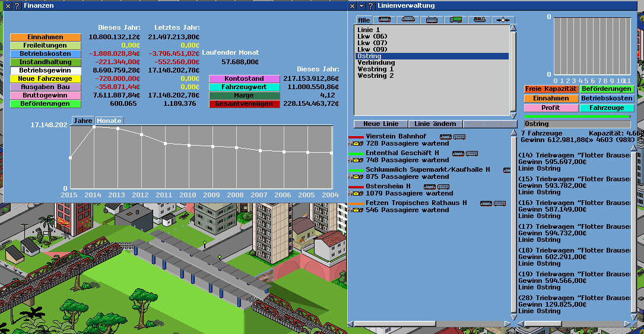This screenshot has height=334, width=644.
Task: Click the Linie ändern button
Action: click(x=435, y=124)
